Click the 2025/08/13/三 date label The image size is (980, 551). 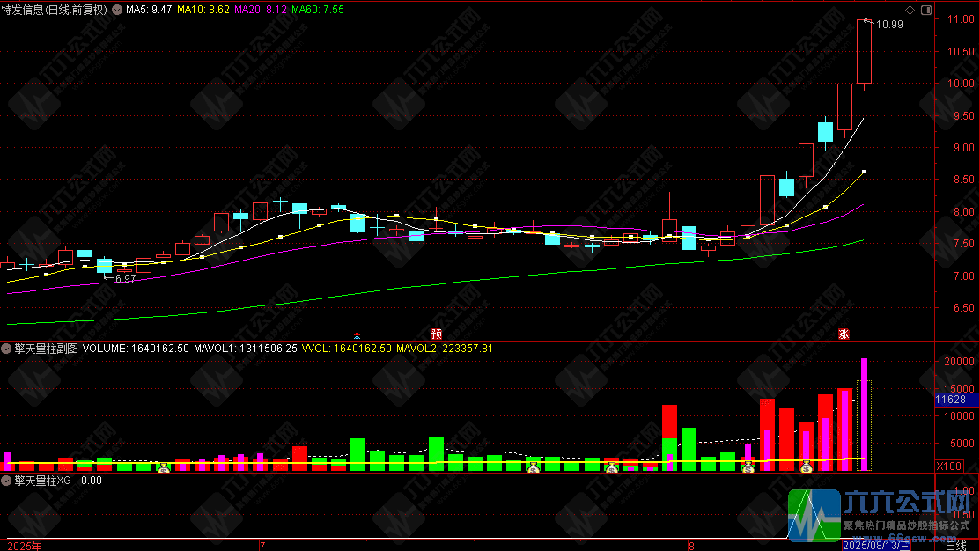(x=875, y=546)
